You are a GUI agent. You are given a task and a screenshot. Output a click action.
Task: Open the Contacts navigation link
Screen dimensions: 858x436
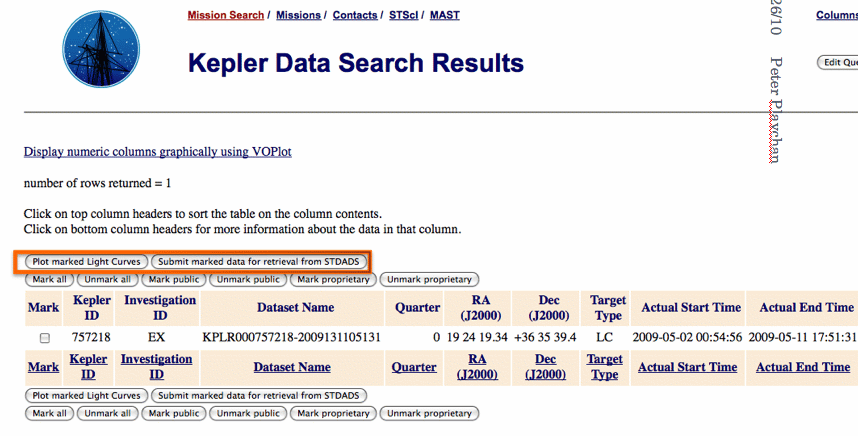click(355, 15)
